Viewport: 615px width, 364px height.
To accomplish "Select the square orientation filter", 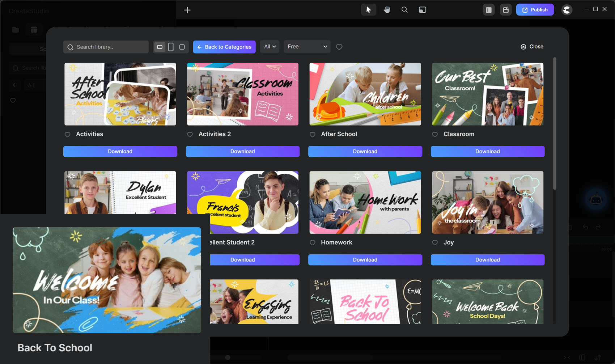I will coord(182,47).
